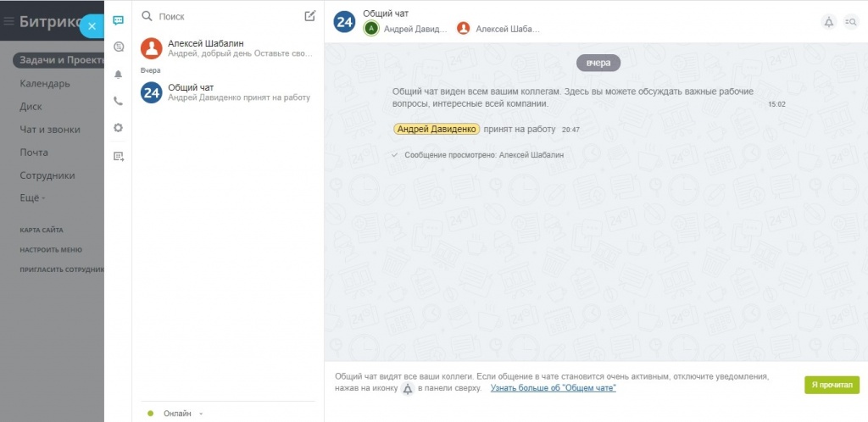This screenshot has width=868, height=422.
Task: Click the Я прочитал button
Action: [x=832, y=385]
